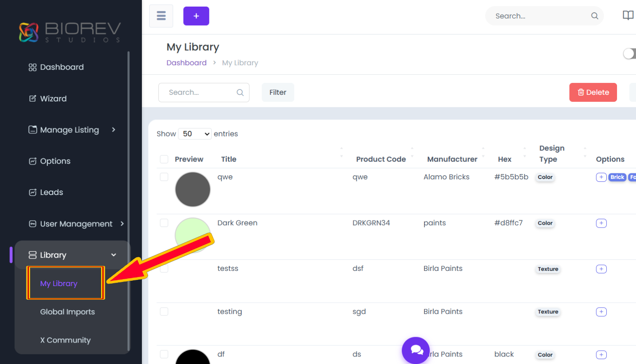
Task: Click the Dashboard breadcrumb link
Action: (x=186, y=63)
